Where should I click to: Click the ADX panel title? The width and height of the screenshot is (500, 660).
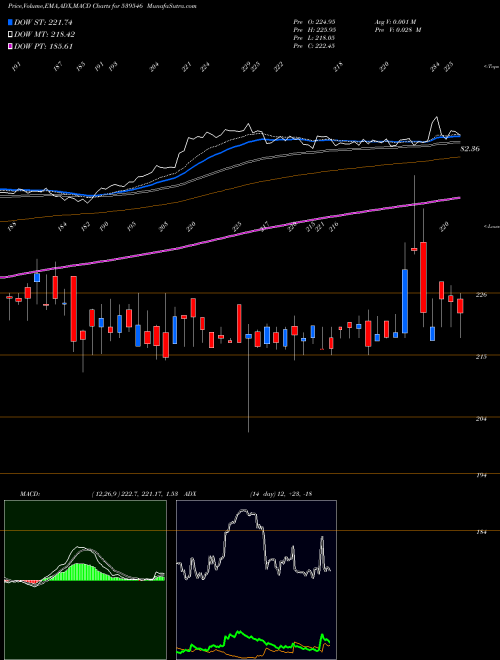point(190,494)
